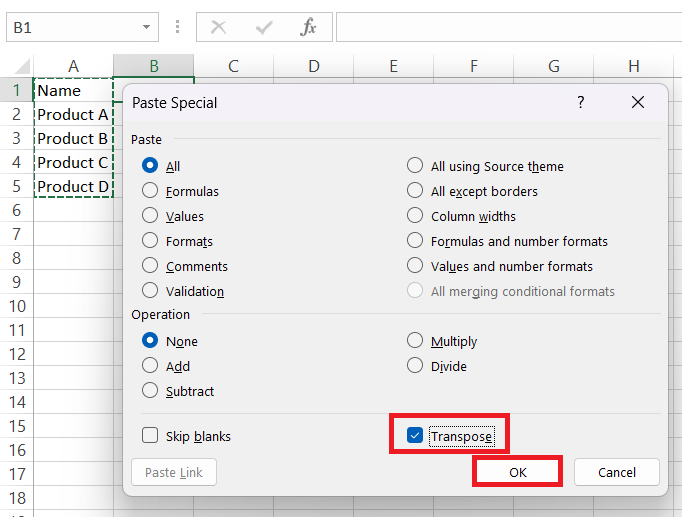
Task: Click the formula bar cancel X icon
Action: (218, 27)
